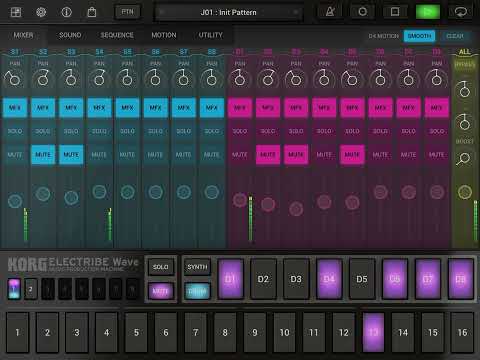The image size is (480, 360).
Task: Switch to the SOUND tab
Action: tap(70, 35)
